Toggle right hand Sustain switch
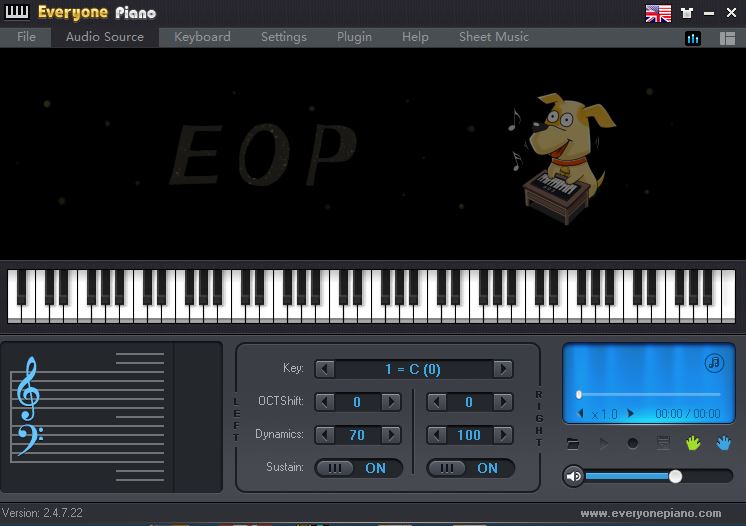The height and width of the screenshot is (526, 746). point(471,468)
